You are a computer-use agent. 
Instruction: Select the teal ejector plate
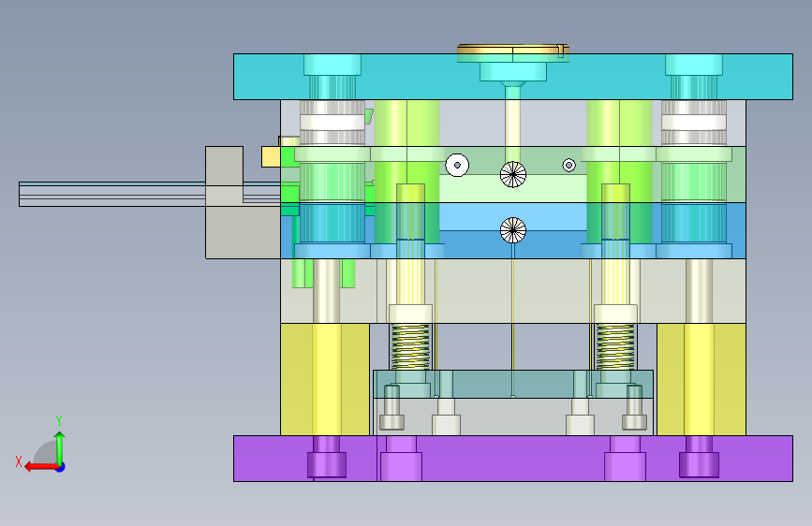point(512,384)
